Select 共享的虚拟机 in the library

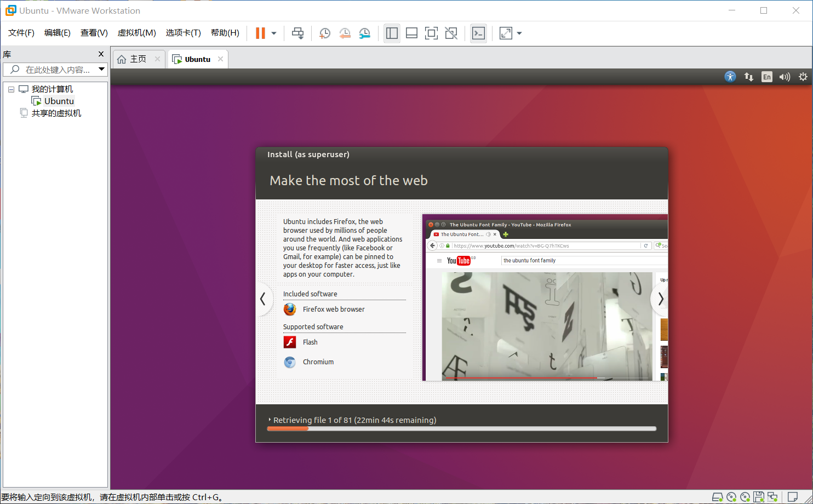coord(56,113)
